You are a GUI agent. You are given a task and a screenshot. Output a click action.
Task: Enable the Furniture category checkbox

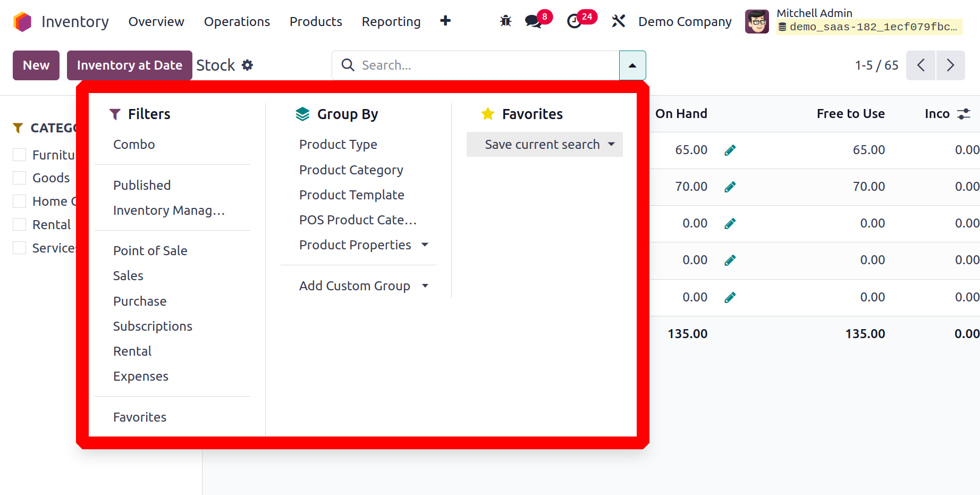(x=20, y=155)
